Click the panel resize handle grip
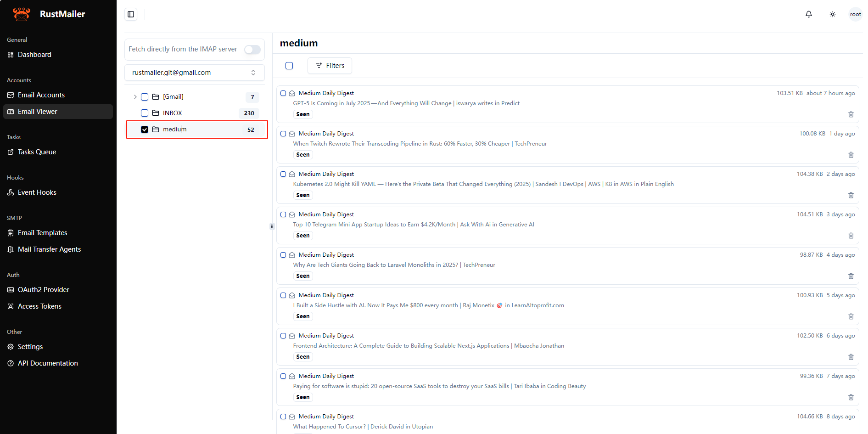 tap(272, 226)
